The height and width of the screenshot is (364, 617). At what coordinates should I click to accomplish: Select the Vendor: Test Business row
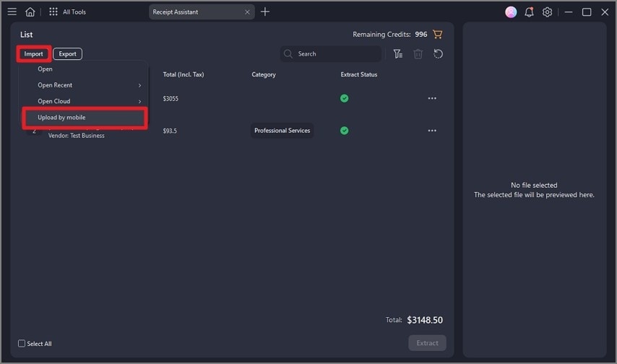click(x=77, y=135)
